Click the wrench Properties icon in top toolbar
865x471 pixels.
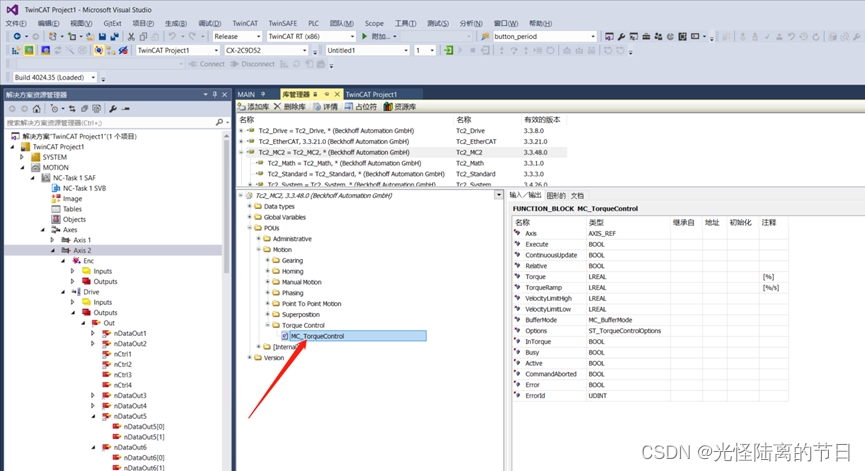[x=622, y=36]
